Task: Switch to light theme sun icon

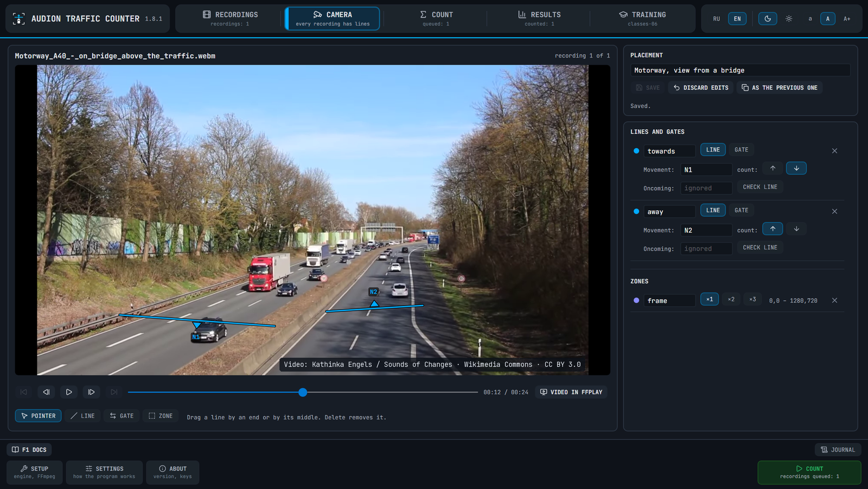Action: coord(789,18)
